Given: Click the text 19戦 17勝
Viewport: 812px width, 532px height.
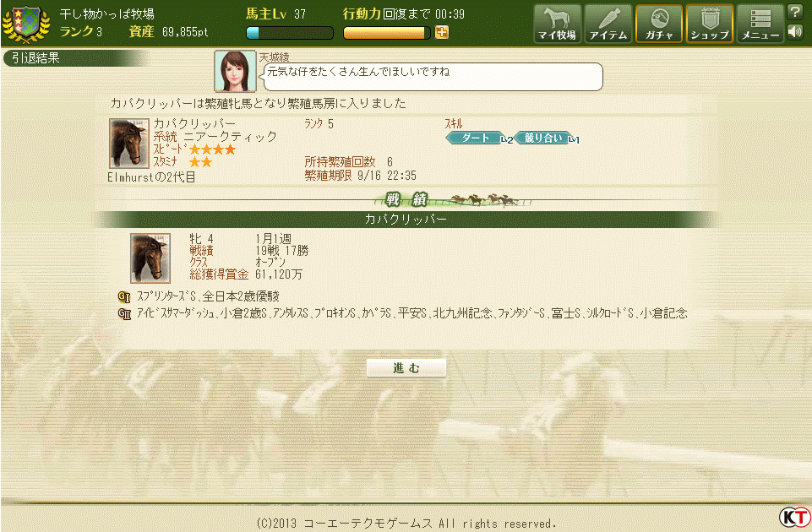Looking at the screenshot, I should [x=281, y=251].
